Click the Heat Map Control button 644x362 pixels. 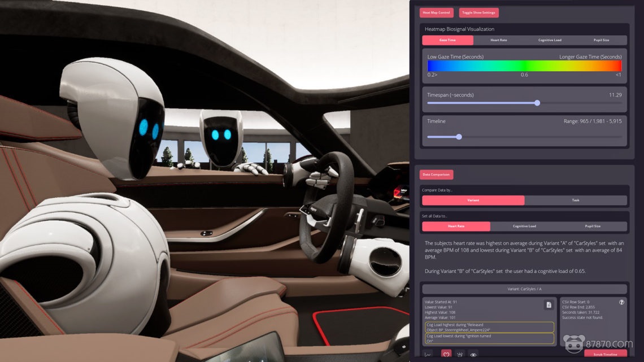(x=436, y=12)
